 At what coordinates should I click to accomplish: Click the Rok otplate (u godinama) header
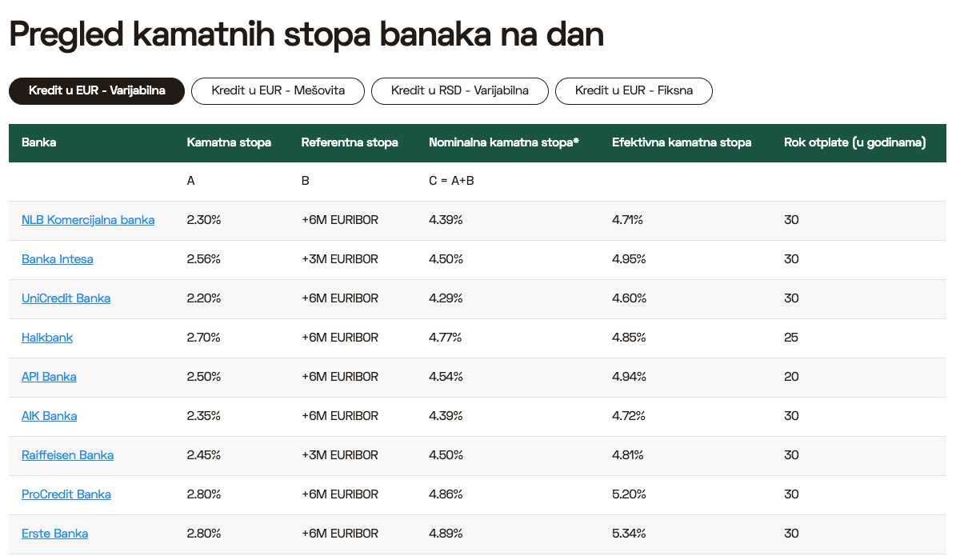(854, 142)
